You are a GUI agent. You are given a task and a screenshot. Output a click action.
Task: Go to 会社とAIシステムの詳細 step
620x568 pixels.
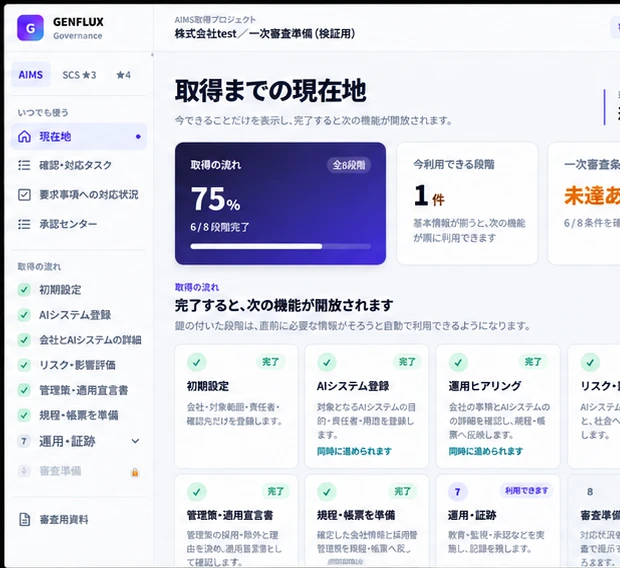point(78,340)
